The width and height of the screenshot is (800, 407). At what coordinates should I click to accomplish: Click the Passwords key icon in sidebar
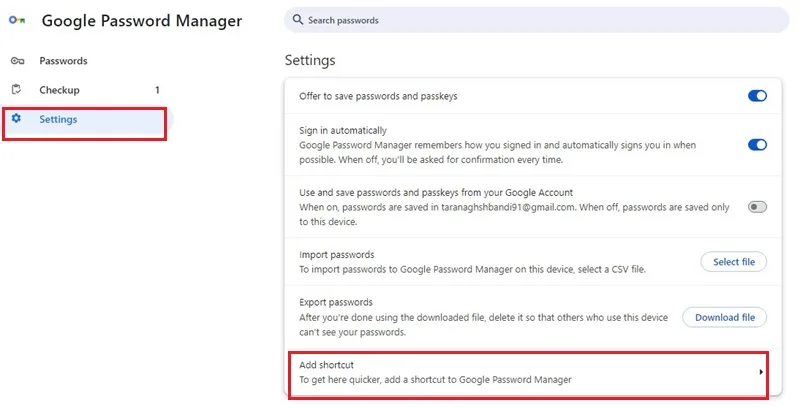17,61
